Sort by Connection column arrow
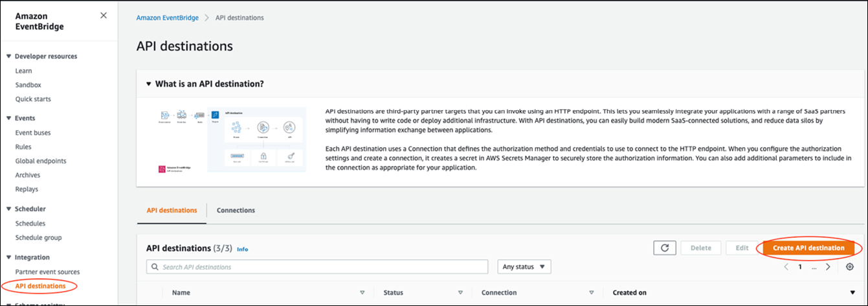 [592, 293]
